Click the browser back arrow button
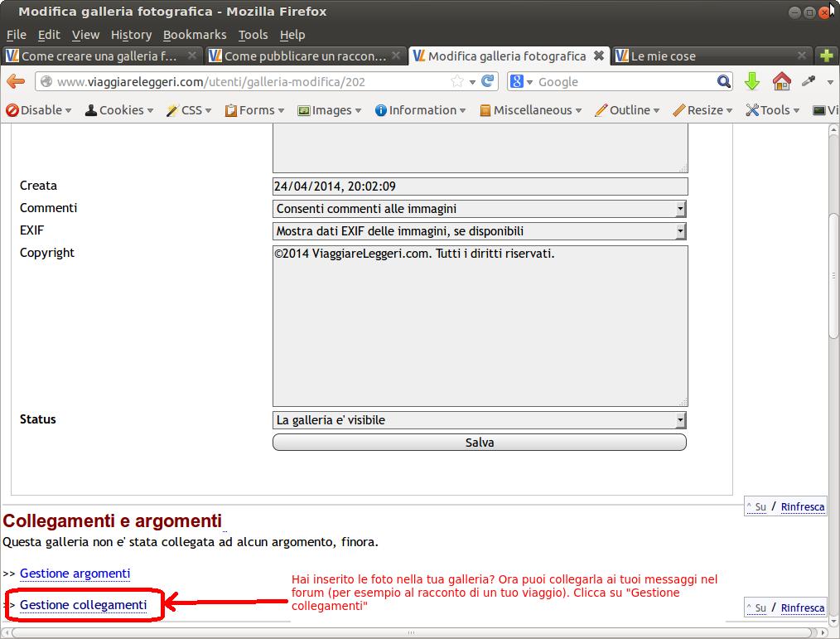Viewport: 840px width, 639px height. pyautogui.click(x=16, y=81)
